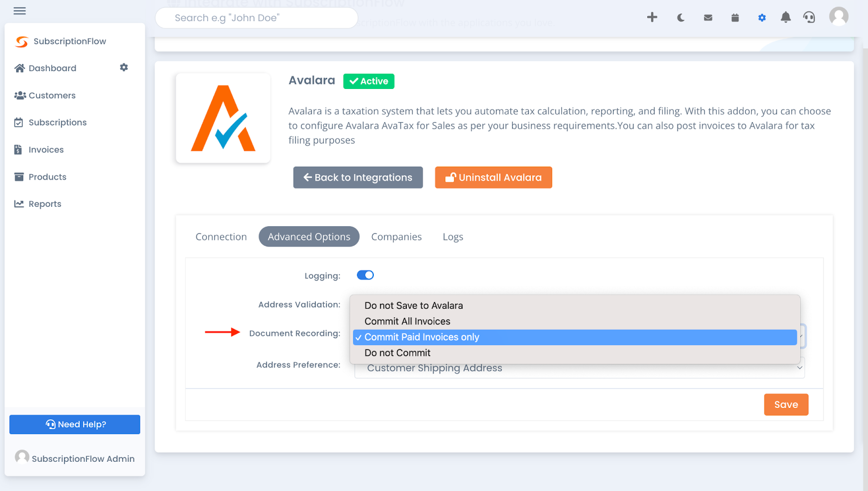Click the Save button
Screen dimensions: 868x491
tap(786, 405)
